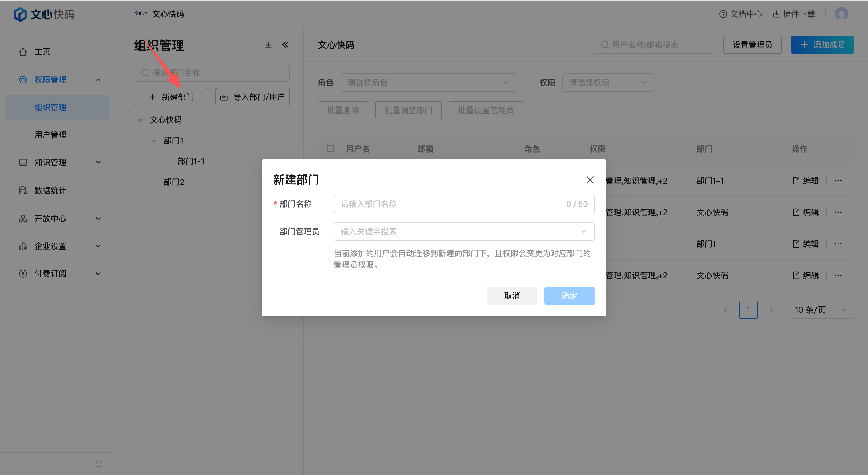The width and height of the screenshot is (868, 475).
Task: Toggle the select-all checkbox in table header
Action: click(330, 149)
